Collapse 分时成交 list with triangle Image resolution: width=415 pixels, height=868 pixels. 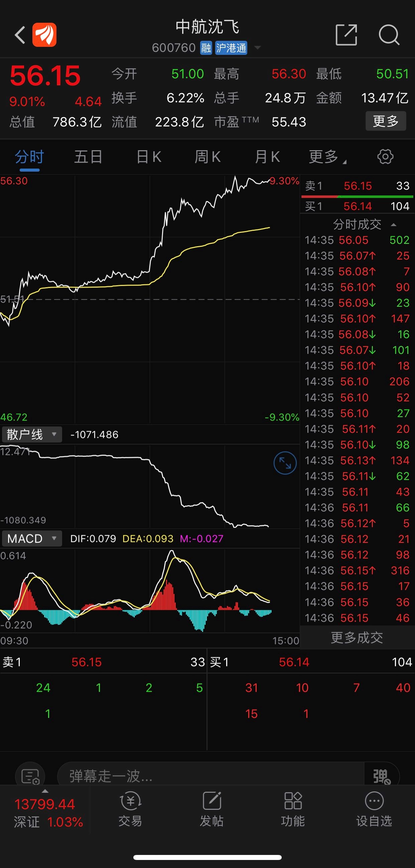click(394, 225)
